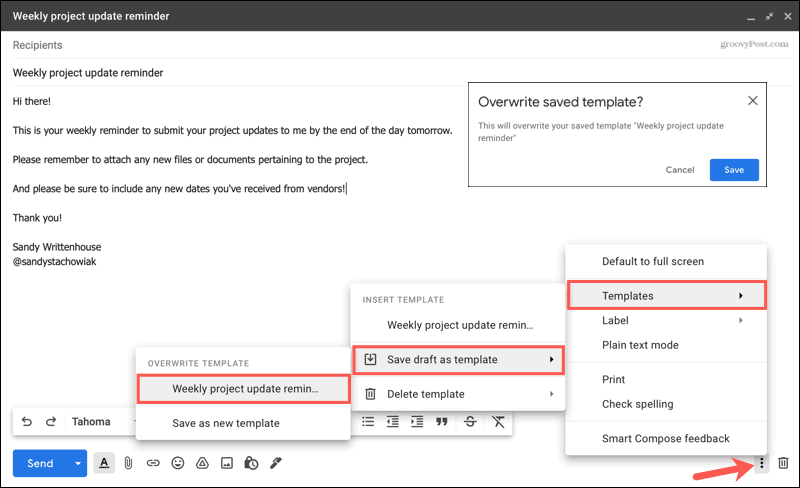800x488 pixels.
Task: Expand Templates submenu
Action: pos(667,296)
